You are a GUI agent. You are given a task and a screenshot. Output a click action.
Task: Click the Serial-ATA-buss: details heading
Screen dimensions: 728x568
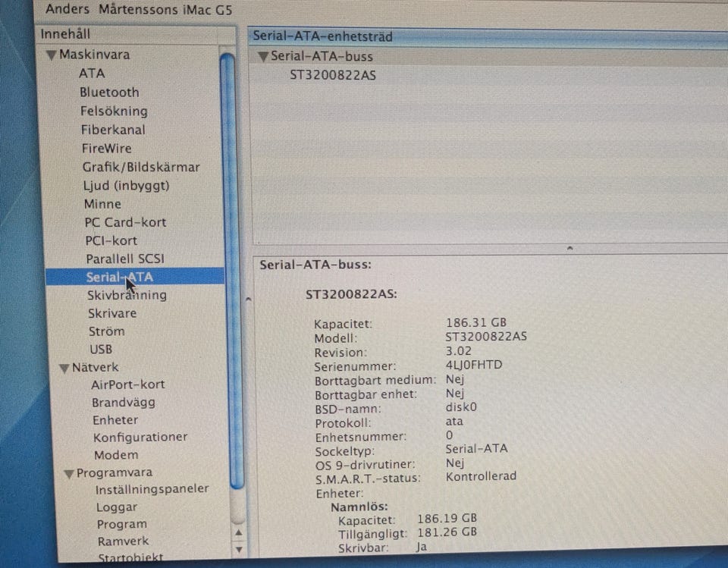[x=315, y=265]
